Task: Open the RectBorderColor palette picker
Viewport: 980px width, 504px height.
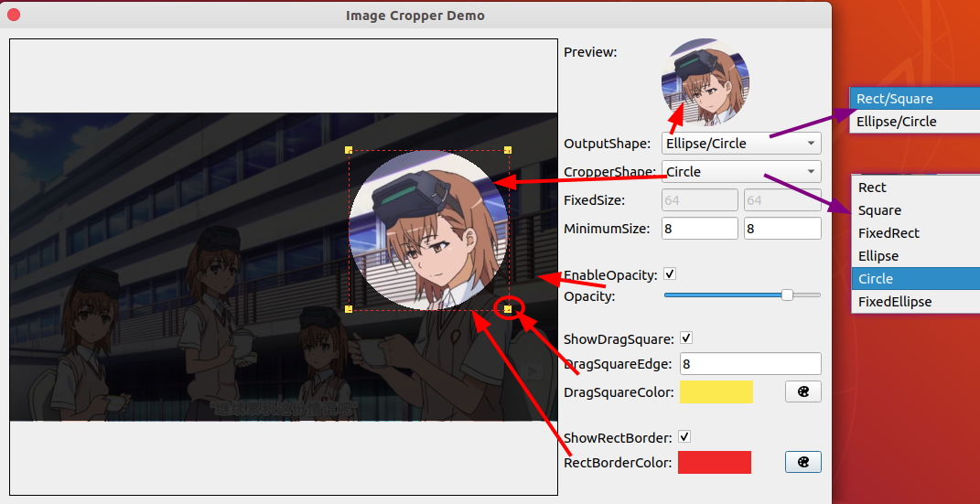Action: click(802, 462)
